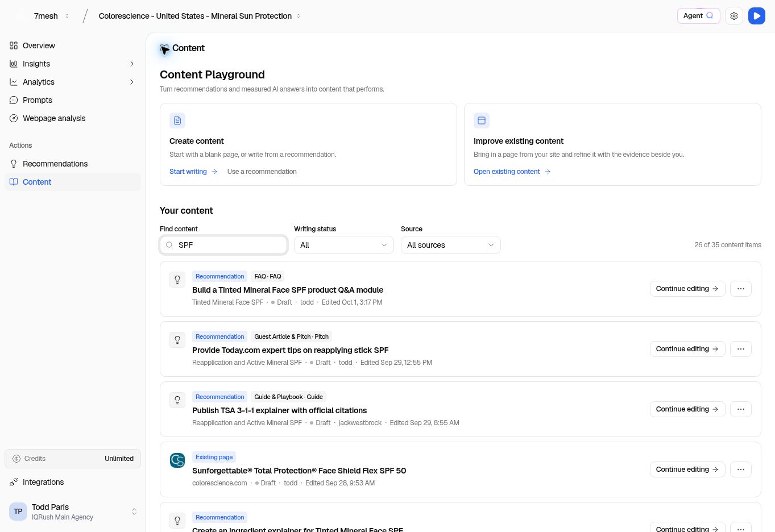Open more options for Tinted Mineral Q&A row
775x532 pixels.
click(741, 289)
